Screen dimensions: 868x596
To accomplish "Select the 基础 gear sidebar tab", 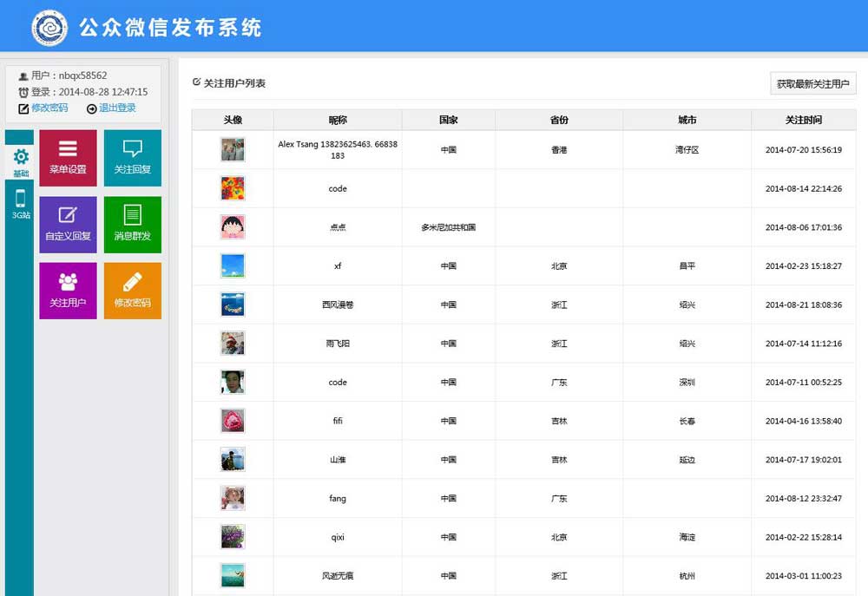I will pyautogui.click(x=20, y=162).
